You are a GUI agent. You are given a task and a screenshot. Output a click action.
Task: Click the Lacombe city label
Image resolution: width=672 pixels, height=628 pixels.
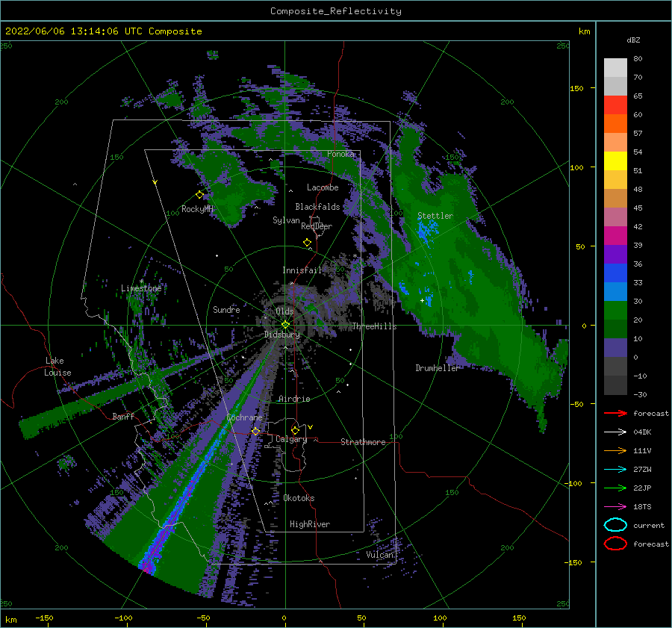click(x=323, y=187)
